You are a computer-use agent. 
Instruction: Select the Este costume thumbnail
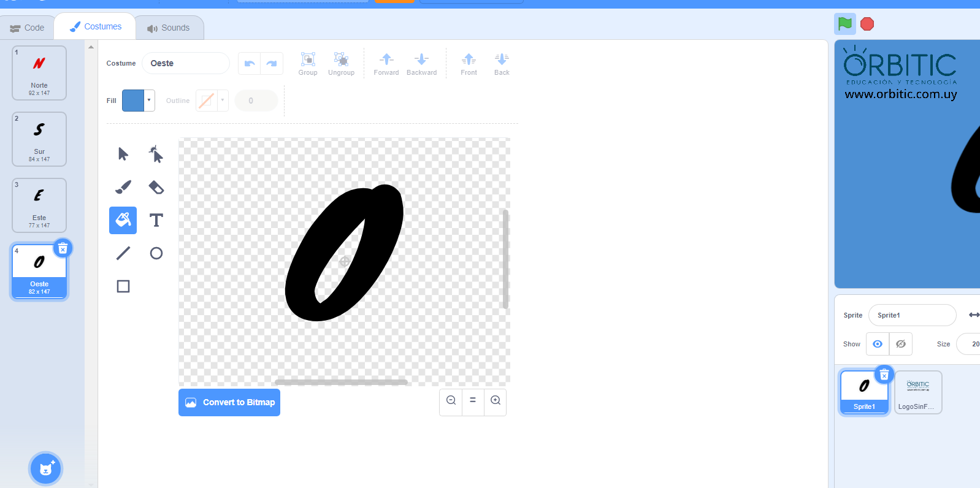39,205
